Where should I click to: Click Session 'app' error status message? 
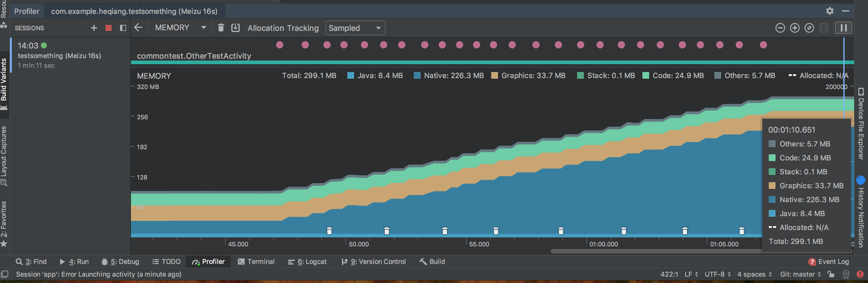pos(99,275)
